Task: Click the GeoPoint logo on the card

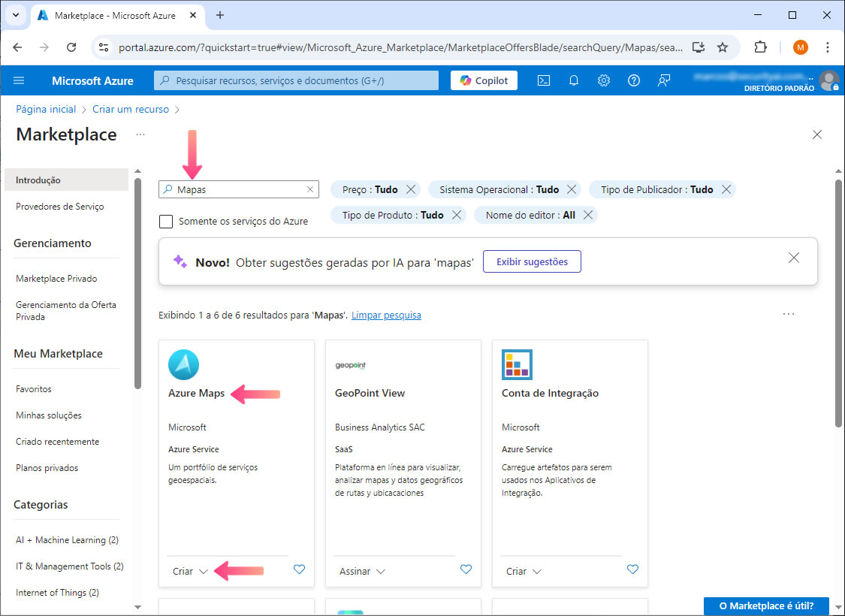Action: (x=351, y=365)
